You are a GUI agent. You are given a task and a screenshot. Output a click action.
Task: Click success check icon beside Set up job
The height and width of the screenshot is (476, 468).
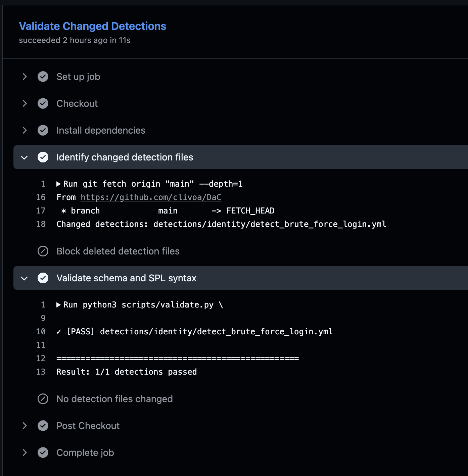pos(43,77)
